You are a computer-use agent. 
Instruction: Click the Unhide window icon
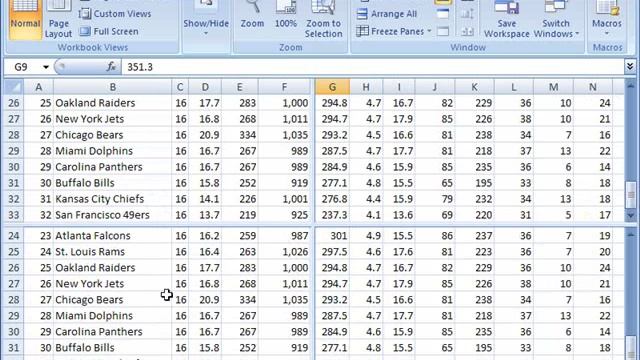click(x=443, y=31)
